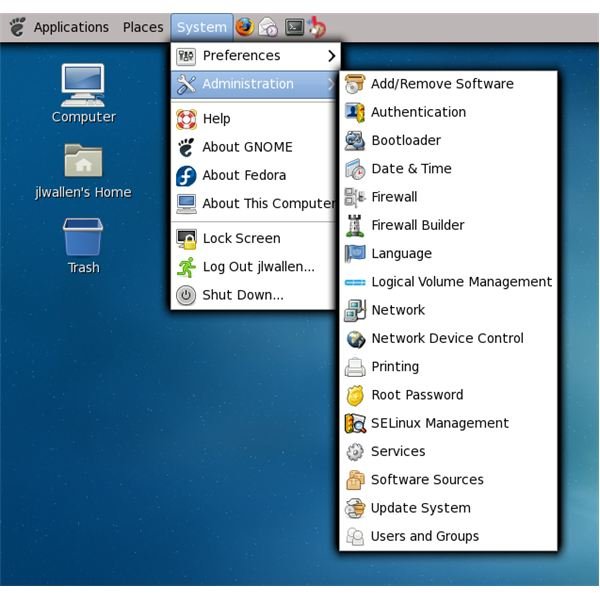The height and width of the screenshot is (593, 600).
Task: Open the Evolution mail launcher in the panel
Action: click(x=269, y=27)
